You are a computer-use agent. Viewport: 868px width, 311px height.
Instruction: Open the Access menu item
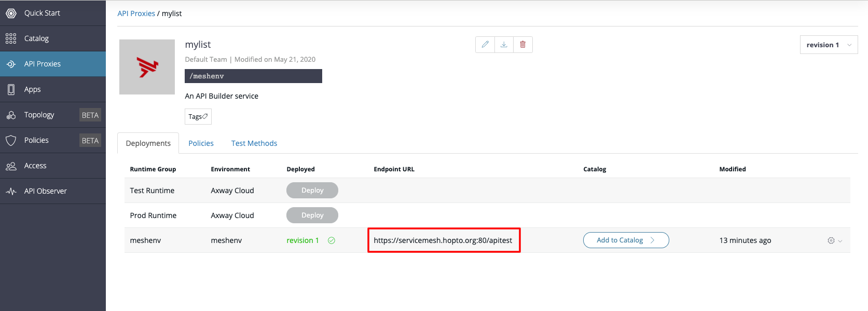click(53, 166)
